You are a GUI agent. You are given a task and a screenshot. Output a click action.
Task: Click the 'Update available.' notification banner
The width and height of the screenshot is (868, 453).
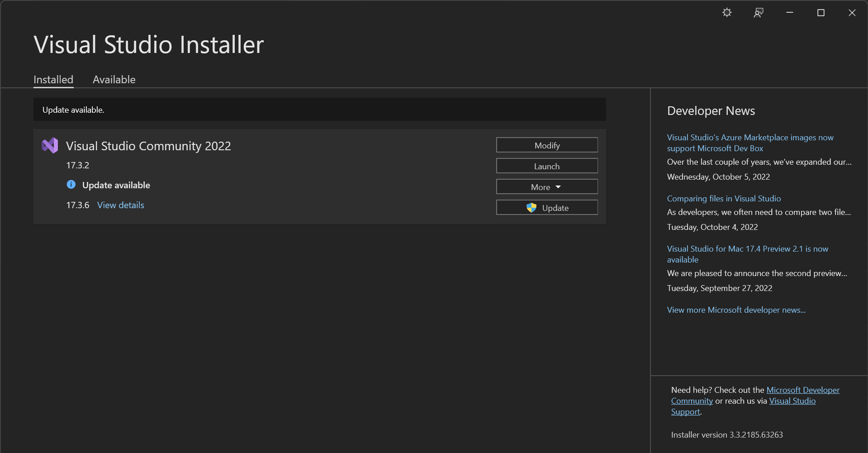pos(320,110)
